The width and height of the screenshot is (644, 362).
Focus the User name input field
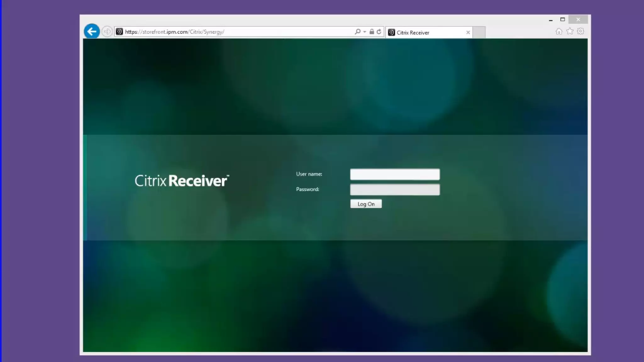(395, 174)
